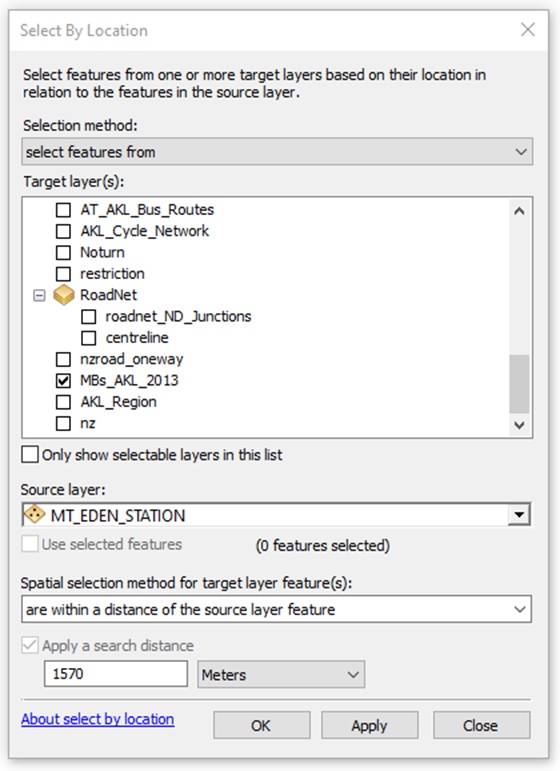Open the About select by location link
Image resolution: width=560 pixels, height=771 pixels.
pos(97,719)
